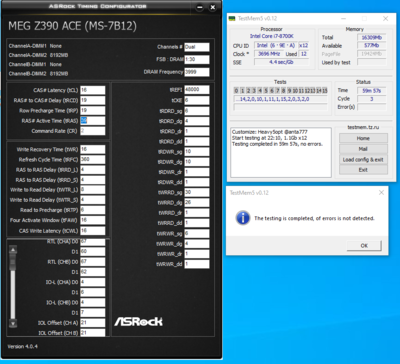Click Load config & exit button
This screenshot has height=364, width=400.
(363, 159)
